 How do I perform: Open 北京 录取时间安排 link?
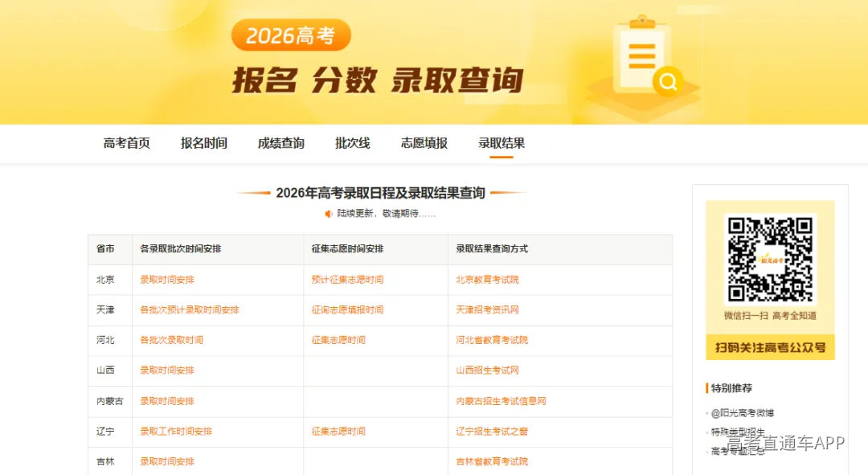pos(167,280)
